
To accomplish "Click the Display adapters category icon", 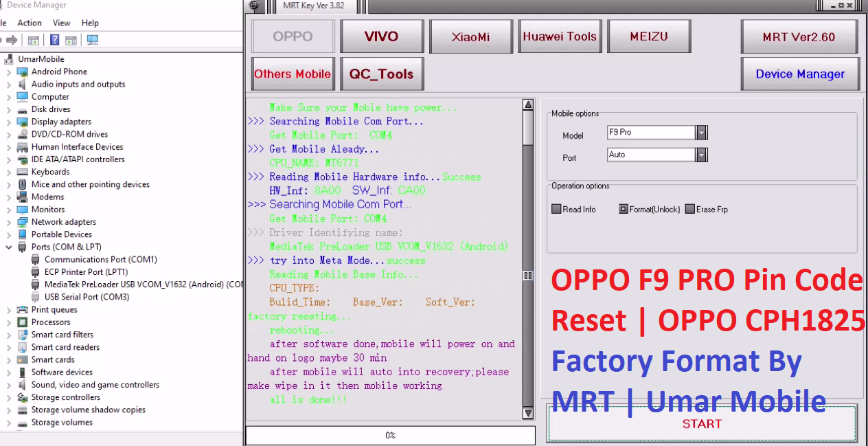I will (23, 122).
